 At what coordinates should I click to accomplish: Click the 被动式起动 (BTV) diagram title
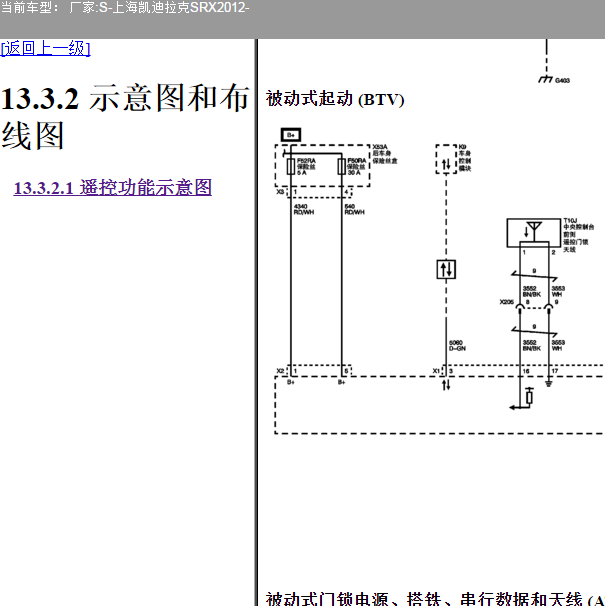[335, 99]
